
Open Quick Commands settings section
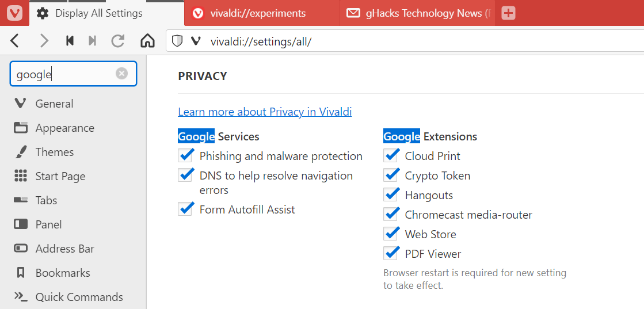pyautogui.click(x=79, y=297)
